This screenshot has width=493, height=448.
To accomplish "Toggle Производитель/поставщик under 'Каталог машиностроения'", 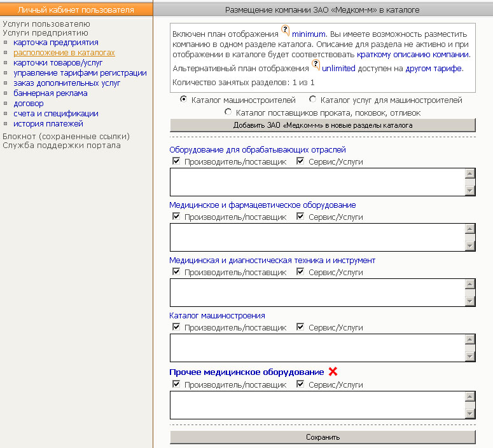I will click(176, 327).
